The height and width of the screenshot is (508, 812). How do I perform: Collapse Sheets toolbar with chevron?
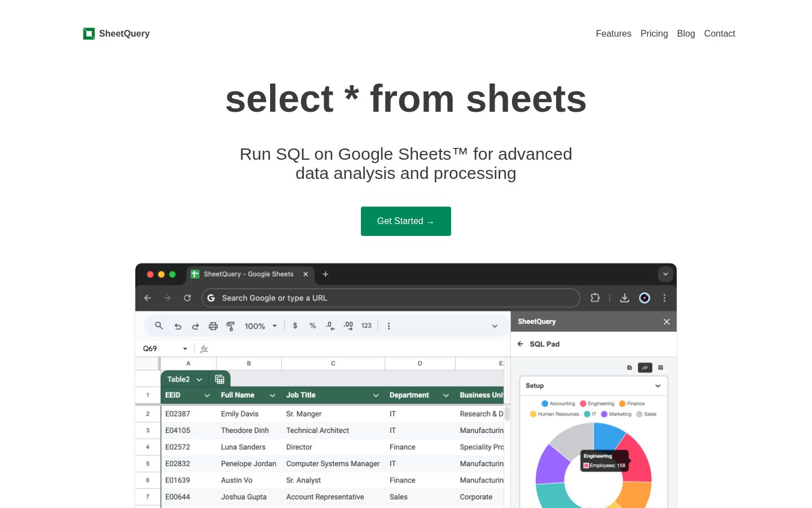[x=495, y=326]
